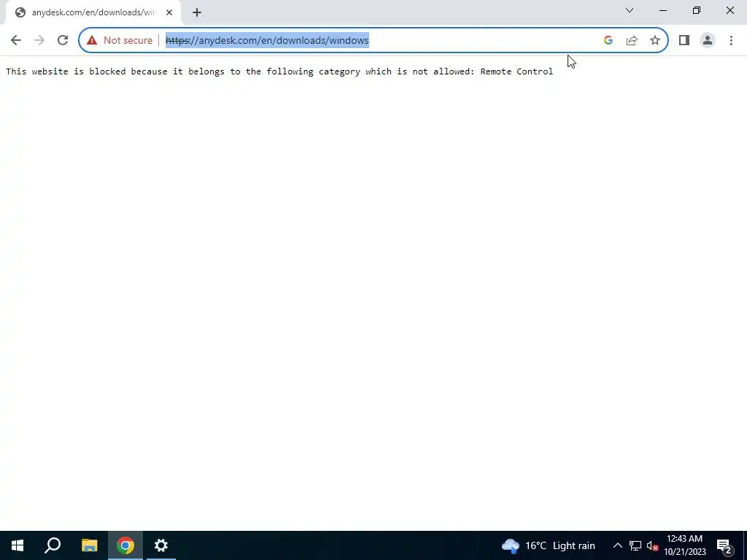The width and height of the screenshot is (747, 560).
Task: Open a new browser tab
Action: 197,12
